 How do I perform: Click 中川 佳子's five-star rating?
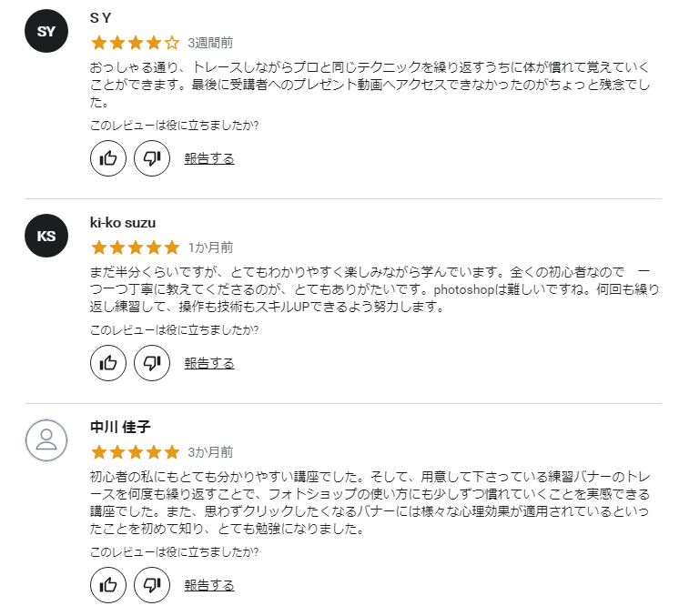[x=136, y=452]
